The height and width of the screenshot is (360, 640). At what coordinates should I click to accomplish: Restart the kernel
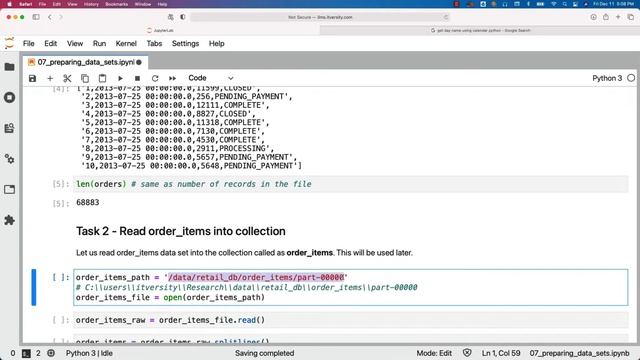tap(155, 78)
